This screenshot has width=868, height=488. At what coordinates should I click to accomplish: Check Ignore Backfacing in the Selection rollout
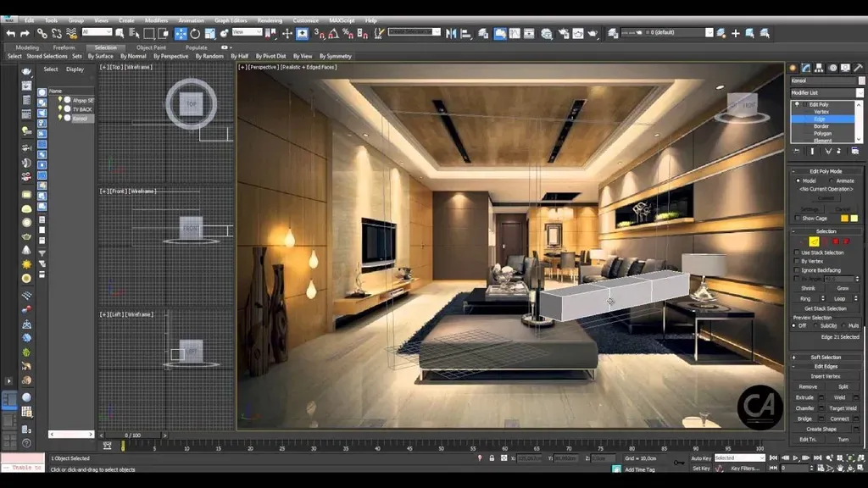(796, 271)
